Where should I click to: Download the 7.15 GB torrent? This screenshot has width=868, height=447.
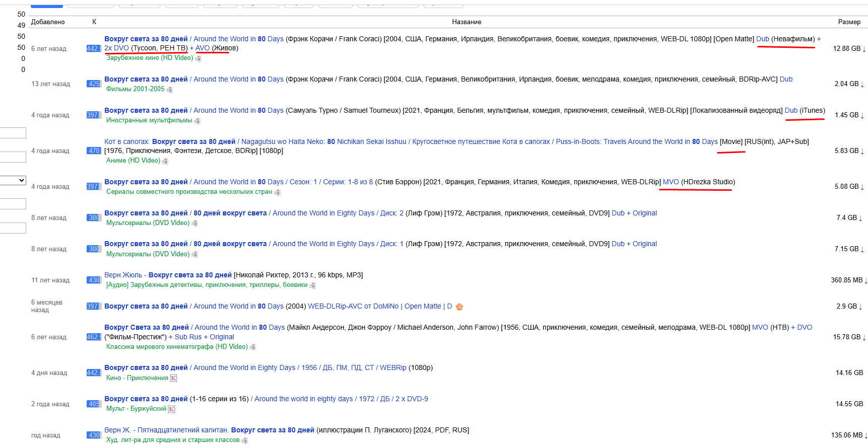849,249
